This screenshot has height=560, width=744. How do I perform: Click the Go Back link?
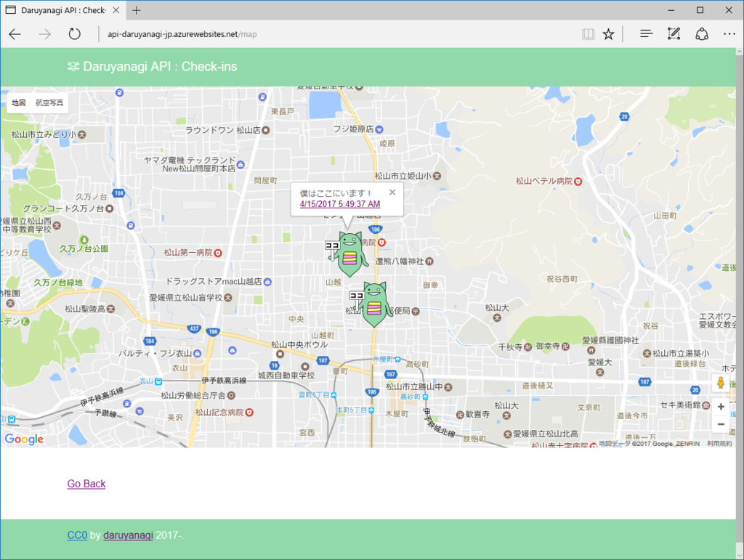[x=86, y=484]
